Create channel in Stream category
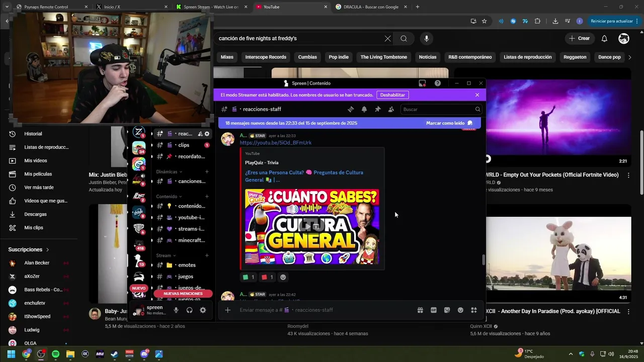Viewport: 644px width, 362px height. click(x=207, y=255)
